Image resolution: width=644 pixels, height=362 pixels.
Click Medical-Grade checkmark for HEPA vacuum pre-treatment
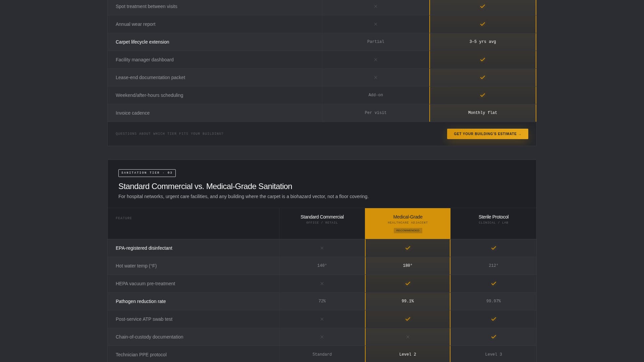point(408,284)
